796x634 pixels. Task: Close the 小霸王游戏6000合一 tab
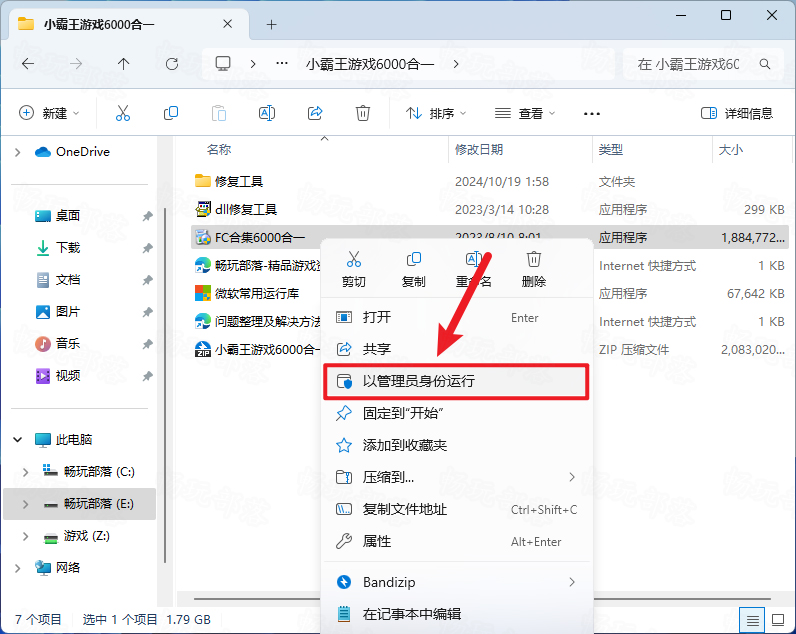coord(227,24)
